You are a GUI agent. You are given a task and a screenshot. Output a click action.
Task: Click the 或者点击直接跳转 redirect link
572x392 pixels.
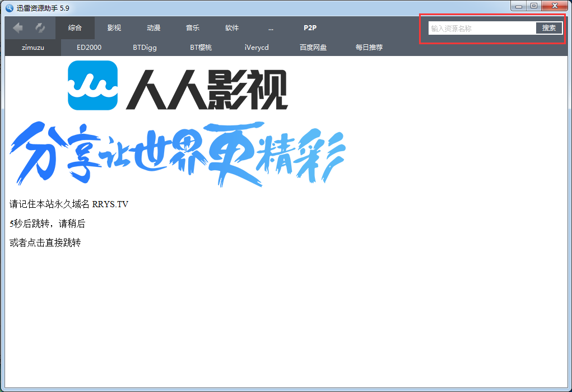[45, 242]
